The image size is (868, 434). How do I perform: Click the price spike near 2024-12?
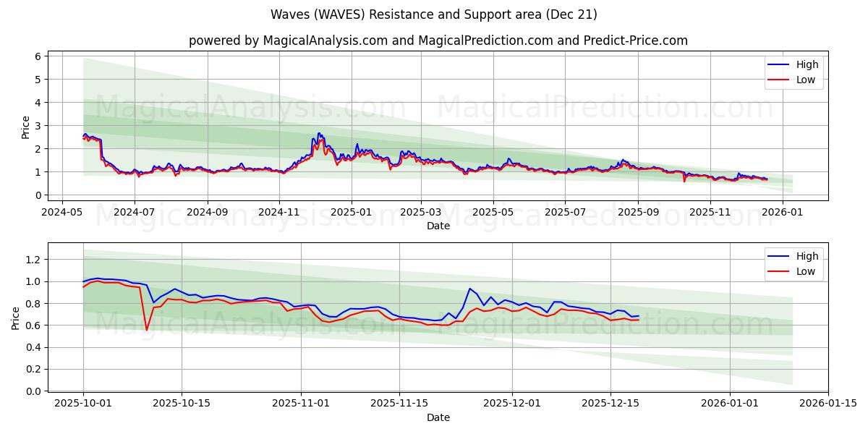tap(318, 134)
